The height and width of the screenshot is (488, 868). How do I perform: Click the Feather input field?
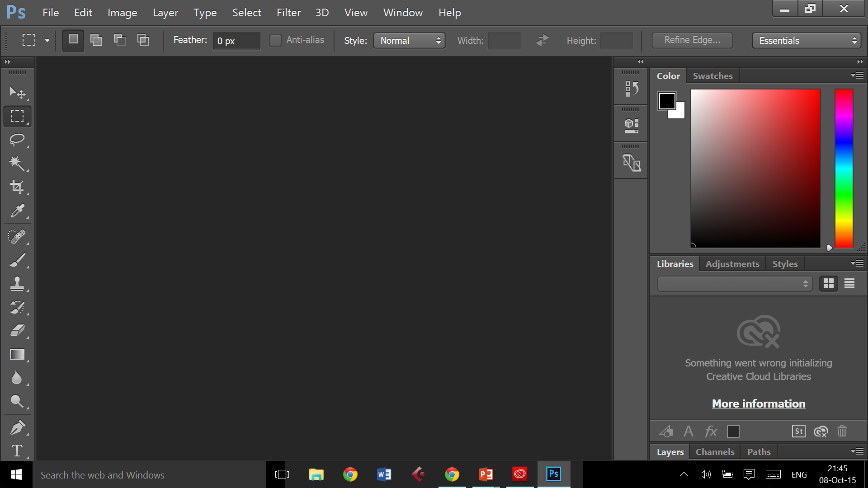(x=235, y=41)
